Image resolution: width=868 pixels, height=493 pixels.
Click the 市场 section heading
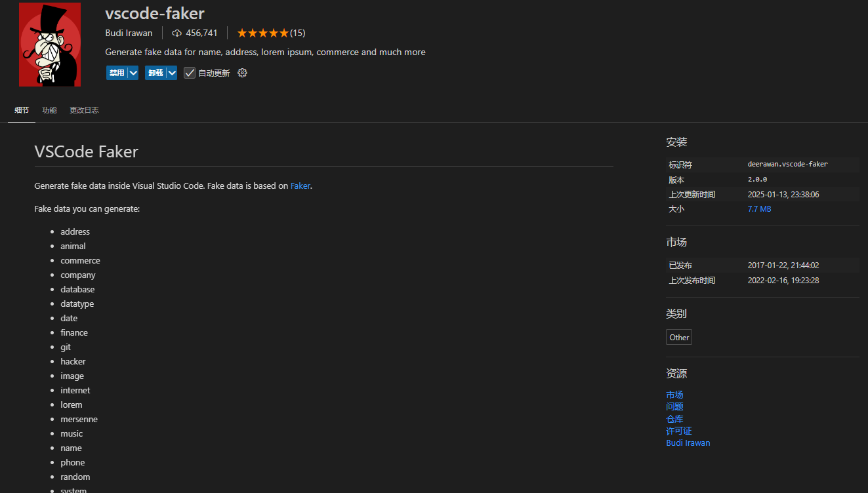[x=676, y=243]
